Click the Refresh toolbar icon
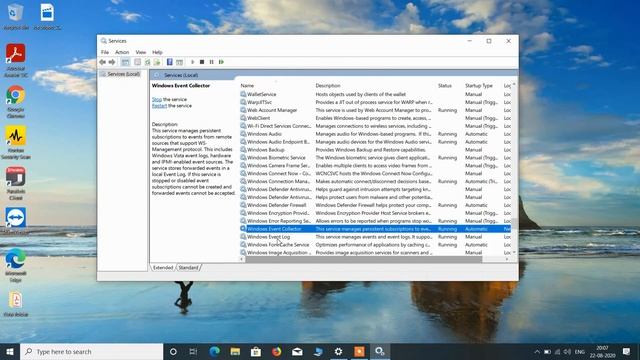Viewport: 640px width, 360px height. click(147, 62)
